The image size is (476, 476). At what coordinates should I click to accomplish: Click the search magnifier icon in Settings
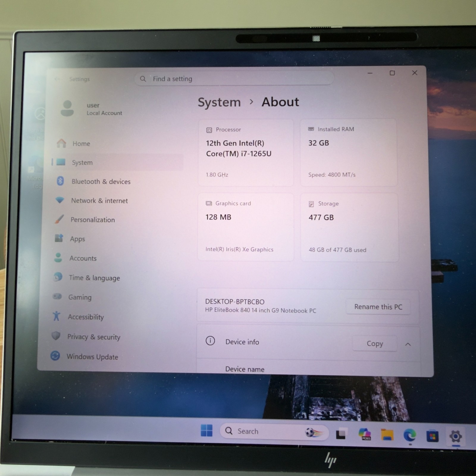[x=143, y=79]
